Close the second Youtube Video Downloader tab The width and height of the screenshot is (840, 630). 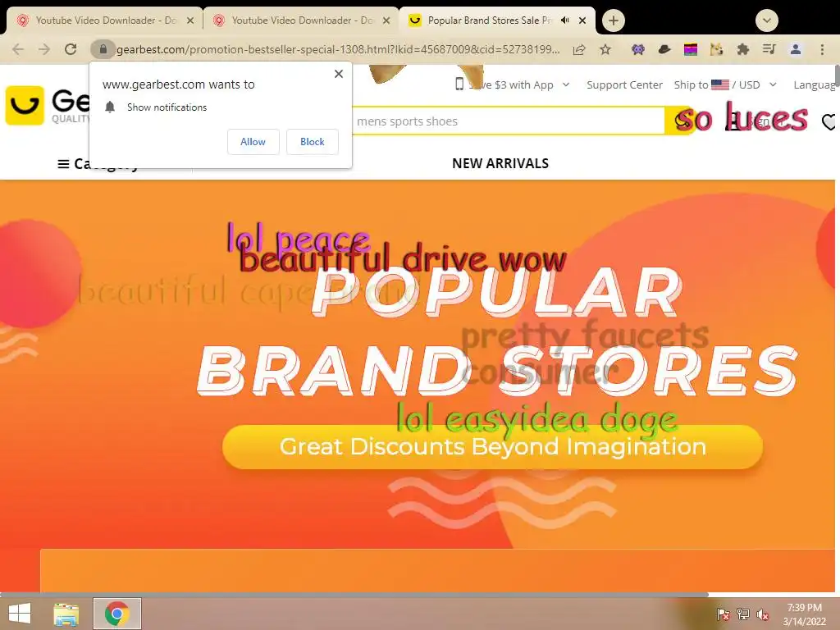coord(386,21)
